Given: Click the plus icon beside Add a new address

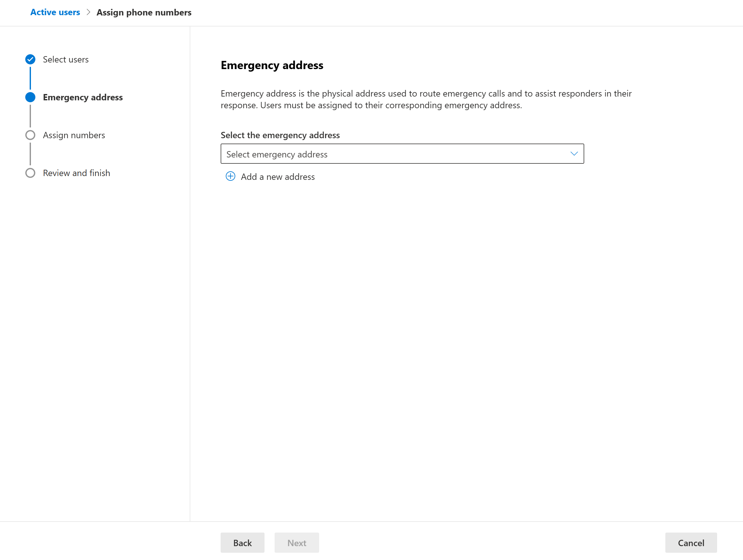Looking at the screenshot, I should point(230,176).
